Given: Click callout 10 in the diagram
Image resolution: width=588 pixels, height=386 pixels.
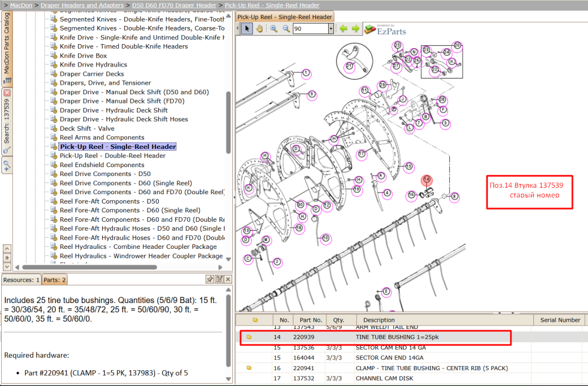Looking at the screenshot, I should pos(326,238).
